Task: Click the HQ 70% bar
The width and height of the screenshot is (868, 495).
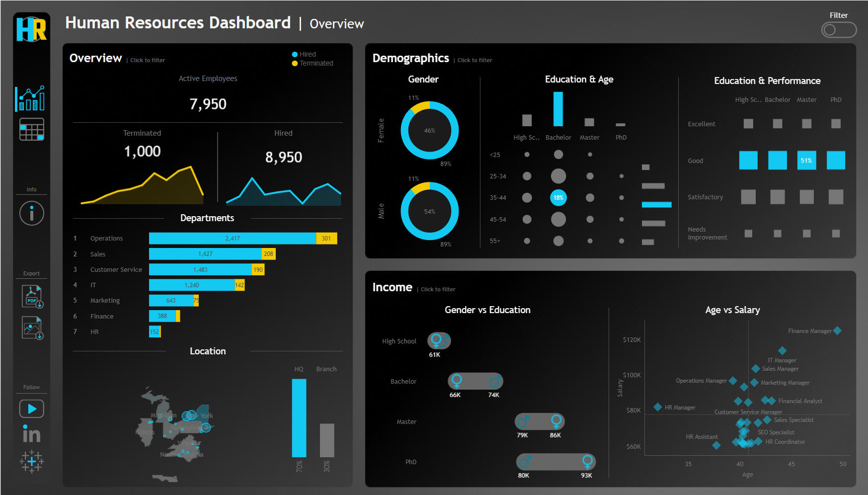Action: [x=299, y=417]
